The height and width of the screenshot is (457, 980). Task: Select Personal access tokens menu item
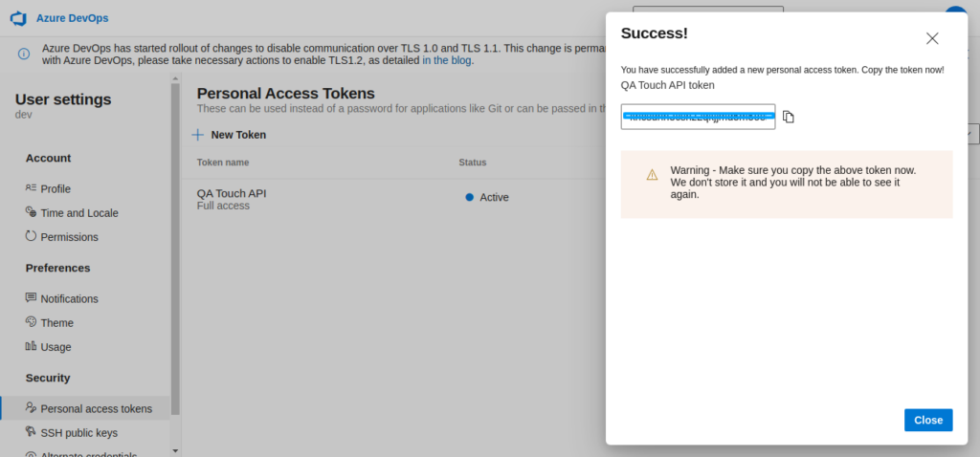pos(96,408)
